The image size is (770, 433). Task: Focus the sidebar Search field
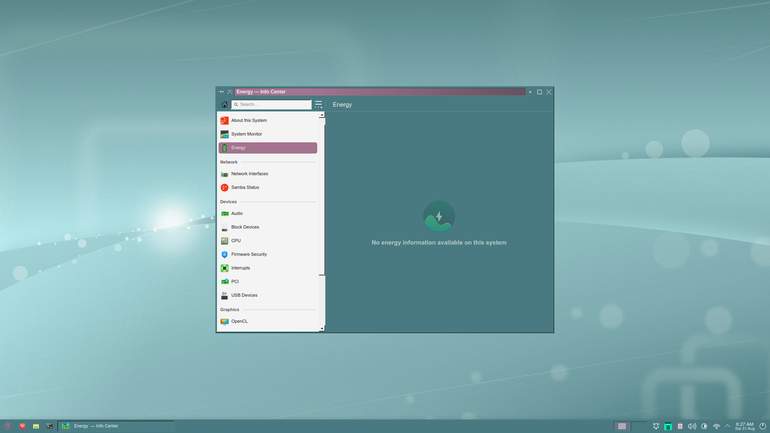tap(271, 105)
